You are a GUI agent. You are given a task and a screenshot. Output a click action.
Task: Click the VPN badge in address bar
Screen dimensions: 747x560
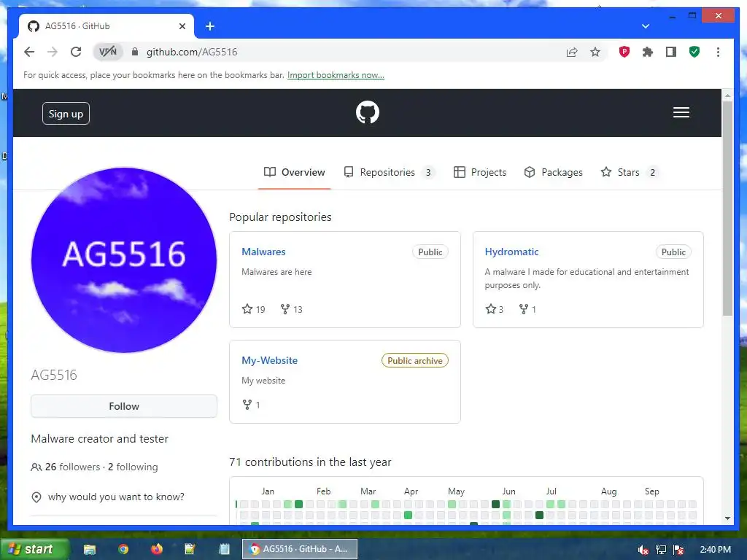tap(108, 52)
